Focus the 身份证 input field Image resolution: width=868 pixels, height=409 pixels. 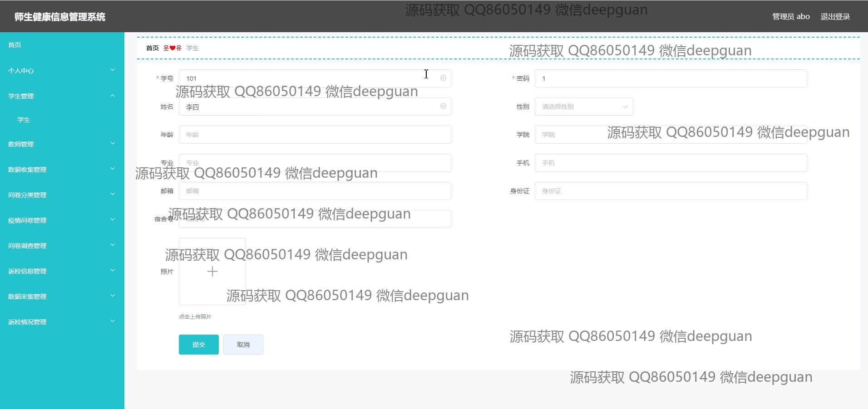tap(671, 191)
